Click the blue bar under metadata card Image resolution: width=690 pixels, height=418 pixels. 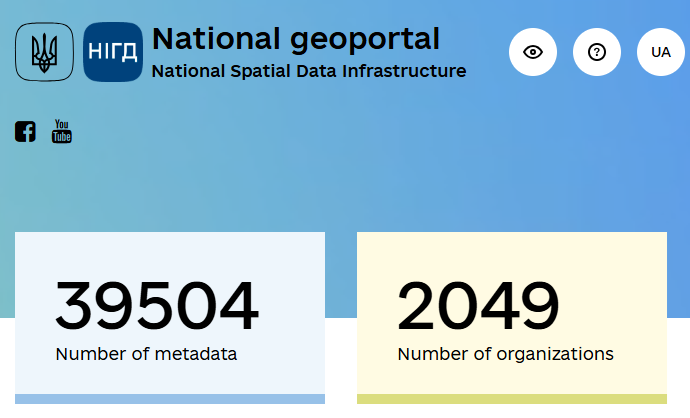click(x=170, y=399)
